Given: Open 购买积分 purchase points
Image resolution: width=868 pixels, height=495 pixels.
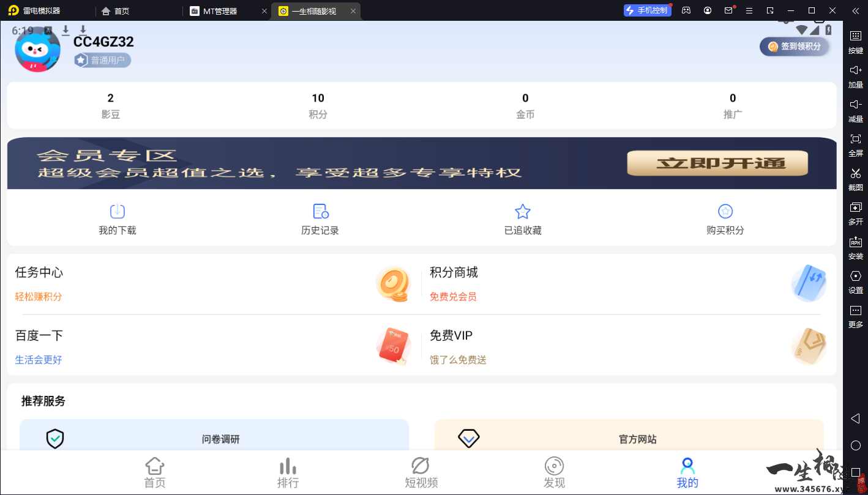Looking at the screenshot, I should coord(725,218).
